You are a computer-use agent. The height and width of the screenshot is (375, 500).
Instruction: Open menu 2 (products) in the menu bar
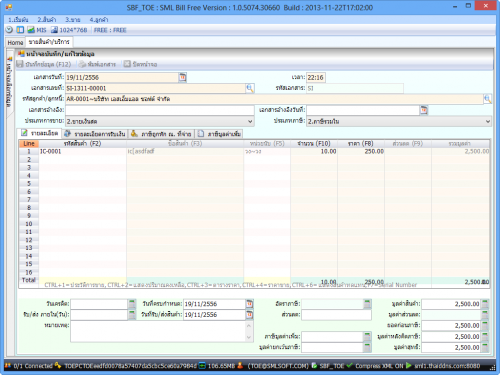click(47, 19)
